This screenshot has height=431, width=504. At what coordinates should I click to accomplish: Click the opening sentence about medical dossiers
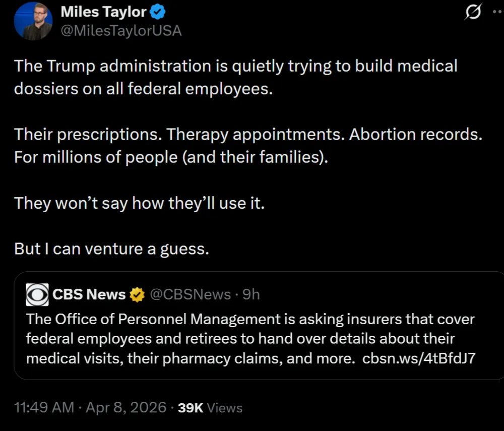click(235, 77)
